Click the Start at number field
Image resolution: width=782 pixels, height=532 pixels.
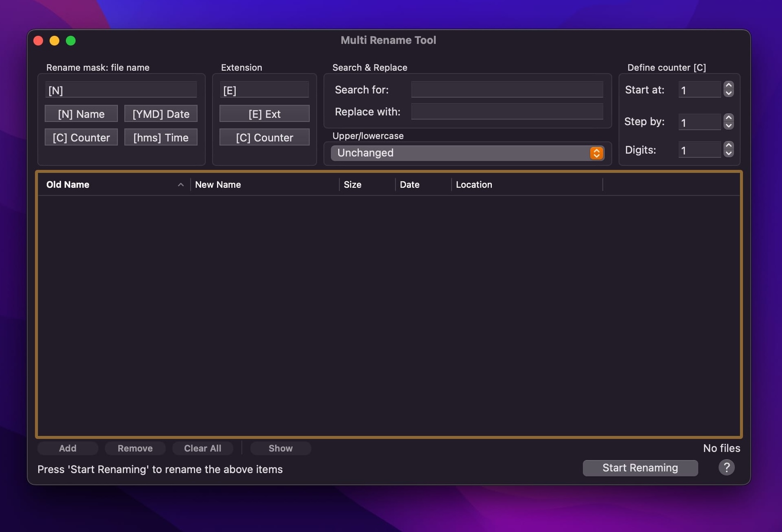tap(700, 90)
